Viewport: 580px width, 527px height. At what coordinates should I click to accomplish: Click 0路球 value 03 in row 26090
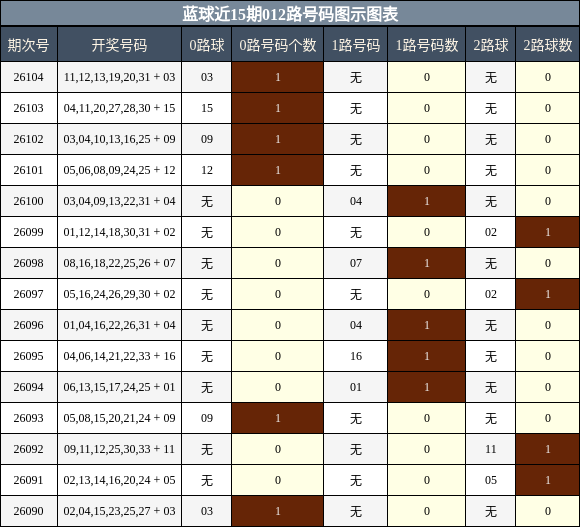pos(207,511)
